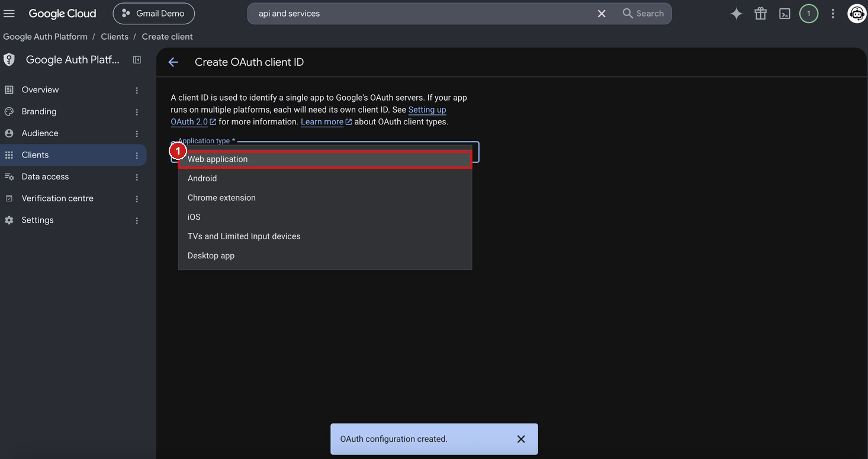Viewport: 868px width, 459px height.
Task: Open the three-dot menu next to Clients
Action: click(137, 156)
